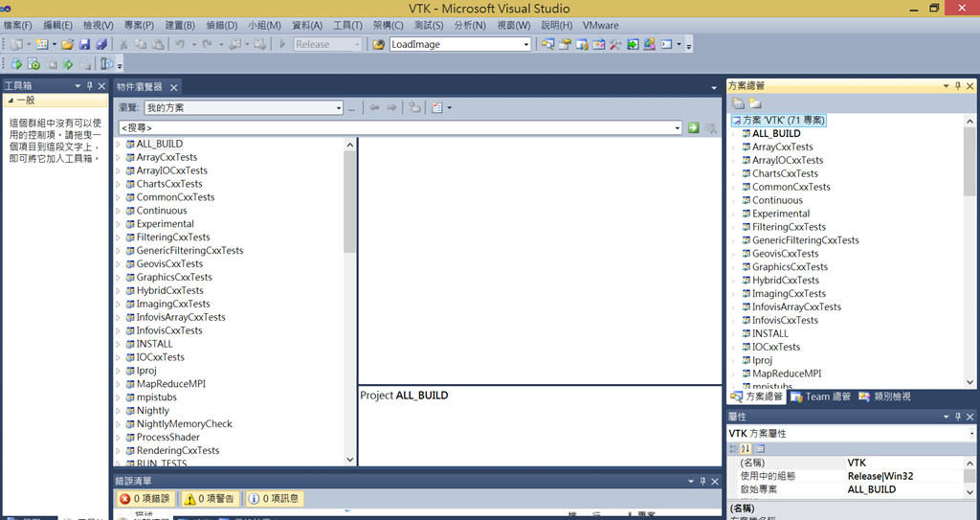Click the Build Solution icon in second toolbar
The height and width of the screenshot is (520, 980).
coord(17,64)
